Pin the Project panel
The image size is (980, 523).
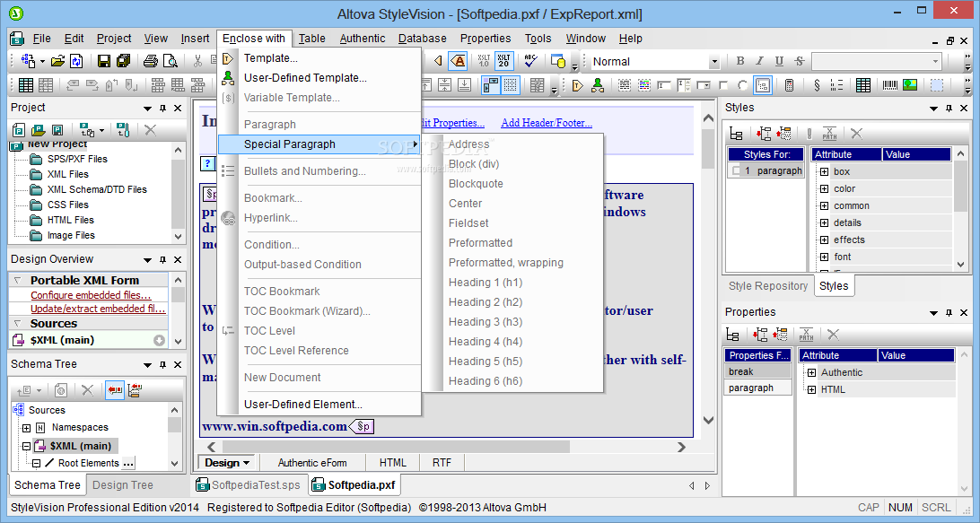[x=162, y=109]
